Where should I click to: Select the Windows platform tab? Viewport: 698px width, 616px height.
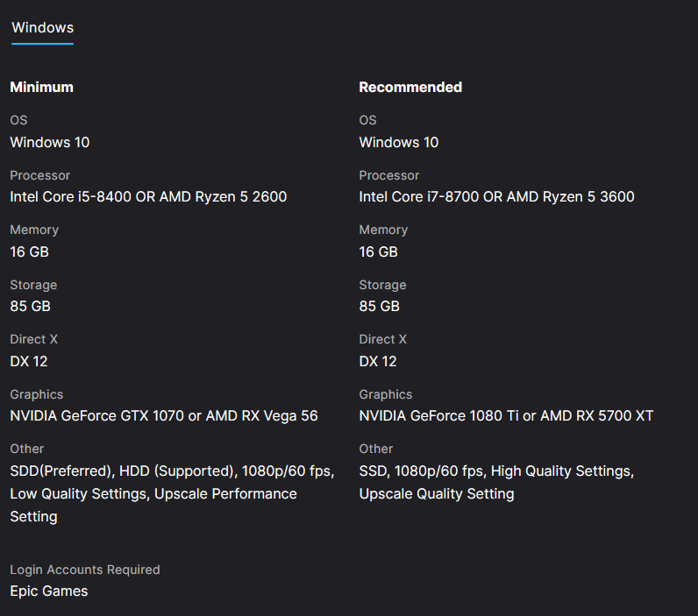(42, 28)
